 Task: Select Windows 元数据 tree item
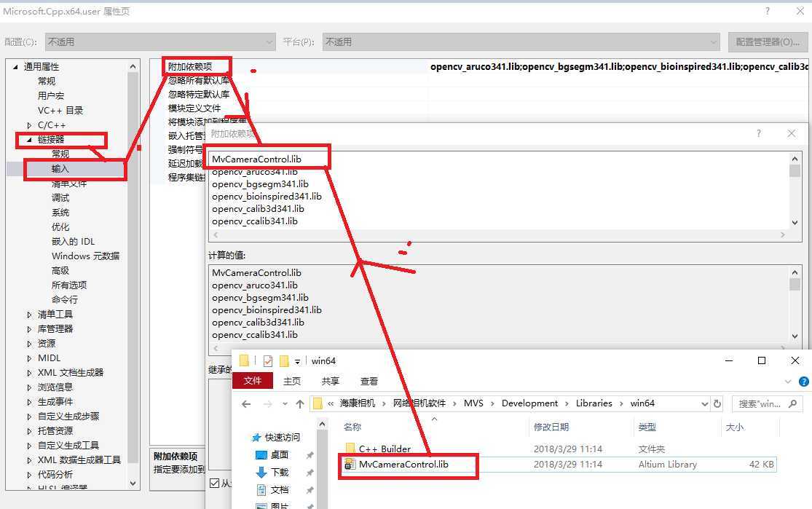click(85, 256)
